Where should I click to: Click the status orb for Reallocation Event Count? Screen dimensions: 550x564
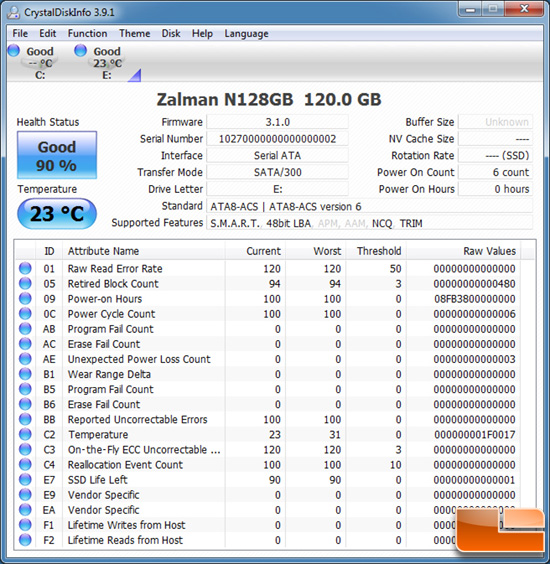(x=25, y=465)
